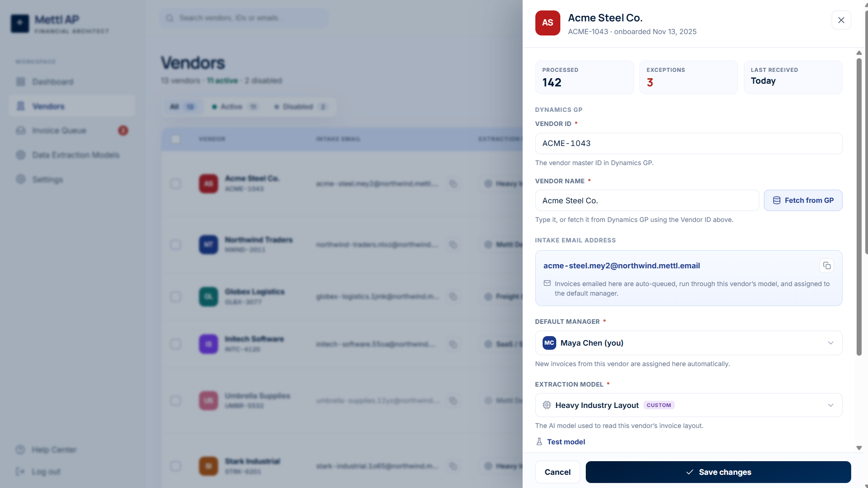Viewport: 868px width, 488px height.
Task: Click the AS vendor avatar in header
Action: coord(548,23)
